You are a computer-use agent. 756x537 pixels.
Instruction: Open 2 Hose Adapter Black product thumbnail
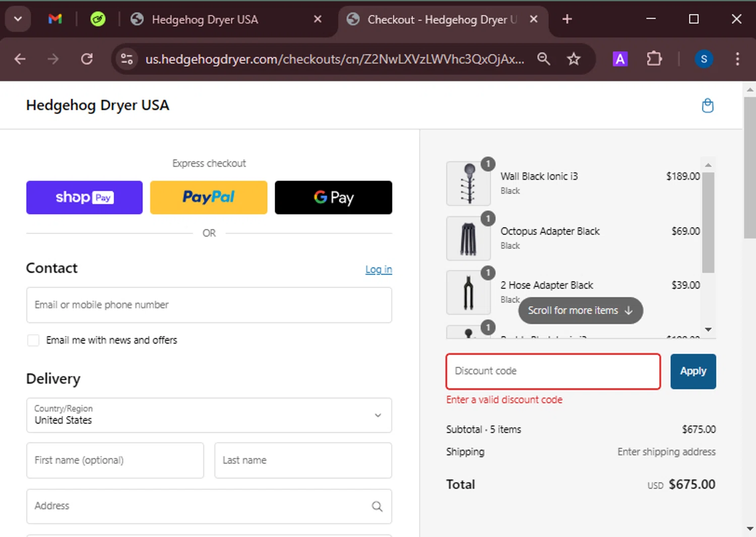469,293
